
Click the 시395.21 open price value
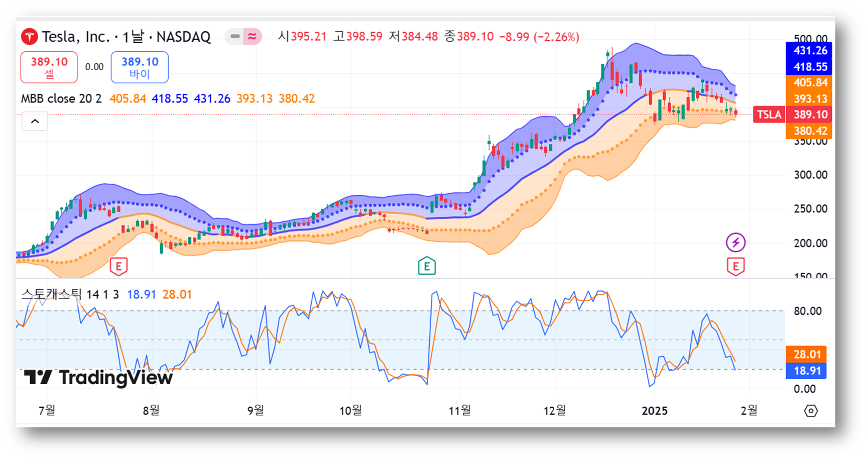[302, 37]
